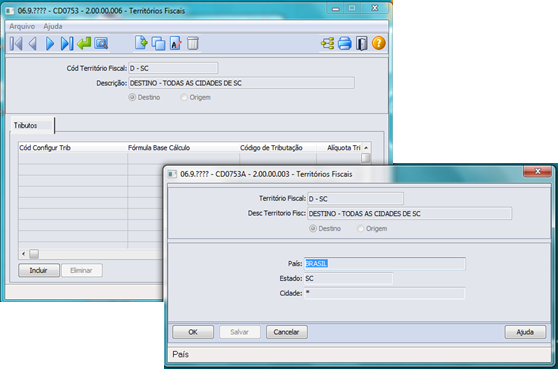
Task: Minimize the CD0753 main window
Action: click(335, 9)
